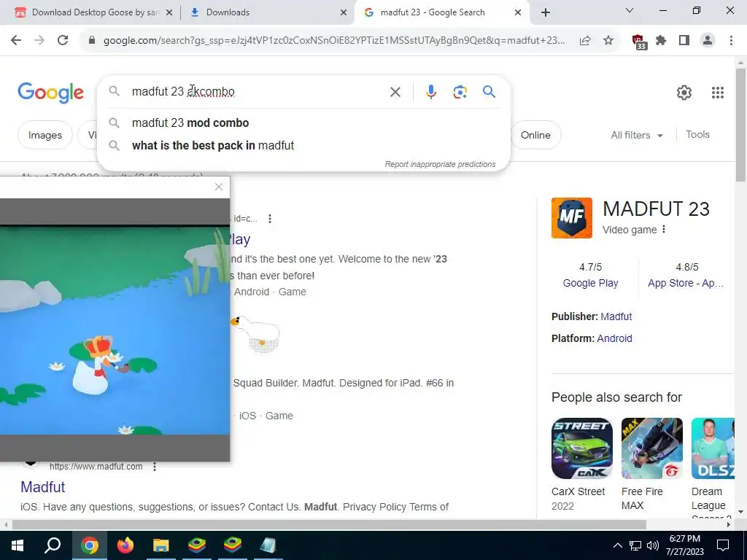Start voice search with the microphone
The height and width of the screenshot is (560, 747).
tap(430, 92)
